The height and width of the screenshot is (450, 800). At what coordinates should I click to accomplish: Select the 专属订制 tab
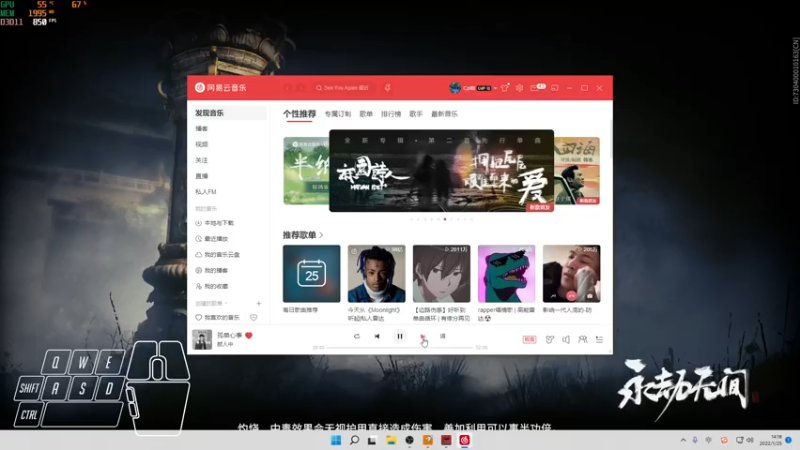(338, 114)
